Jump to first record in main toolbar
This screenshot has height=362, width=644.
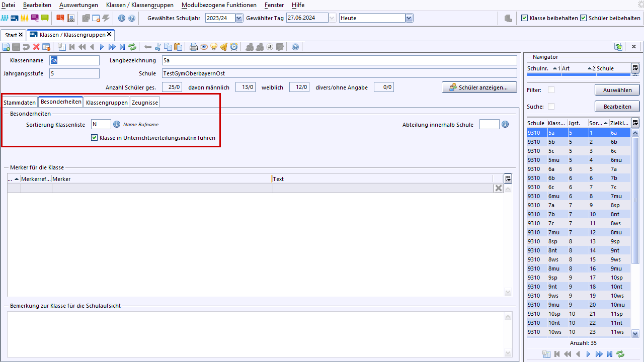[72, 47]
